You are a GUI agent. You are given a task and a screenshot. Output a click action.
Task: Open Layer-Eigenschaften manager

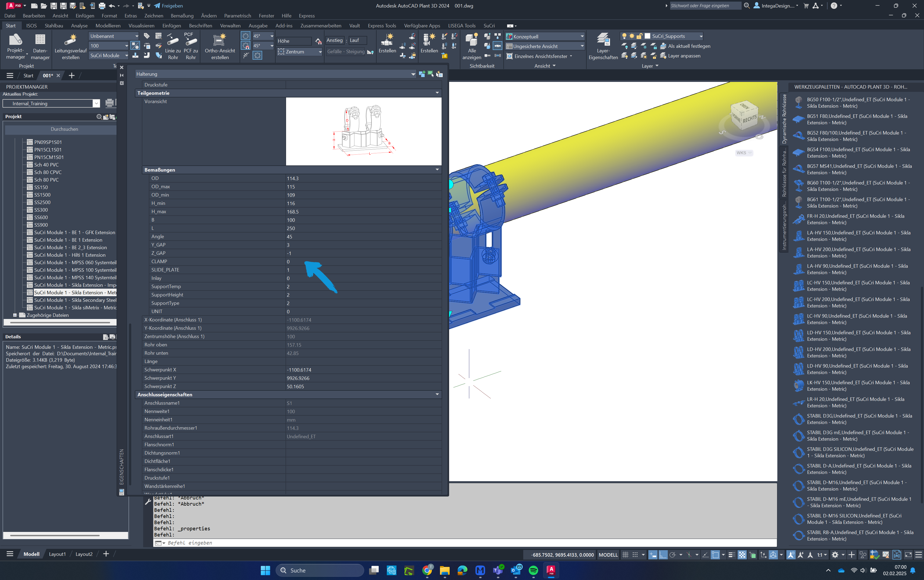pyautogui.click(x=603, y=46)
